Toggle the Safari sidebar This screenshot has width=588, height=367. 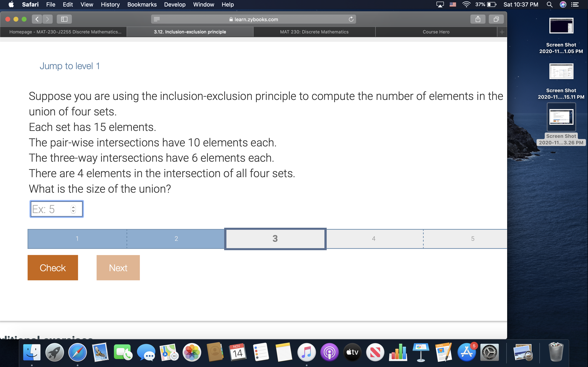pyautogui.click(x=64, y=19)
